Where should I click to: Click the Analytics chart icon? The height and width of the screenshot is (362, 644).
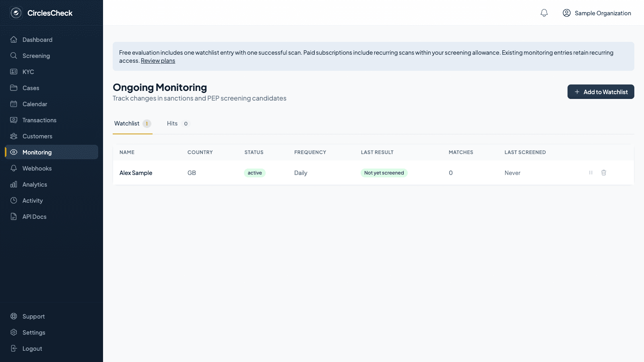14,184
